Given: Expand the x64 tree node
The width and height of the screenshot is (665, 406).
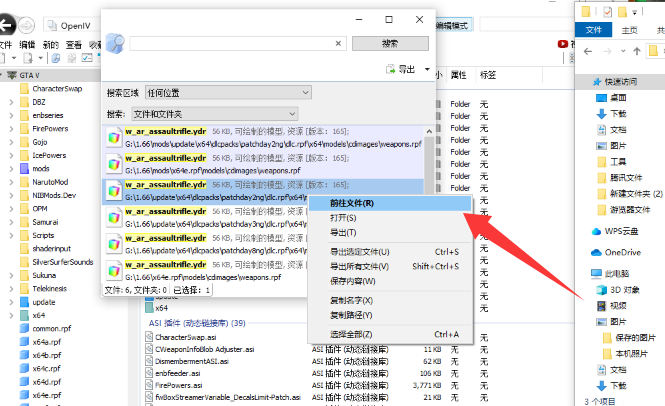Looking at the screenshot, I should [11, 315].
